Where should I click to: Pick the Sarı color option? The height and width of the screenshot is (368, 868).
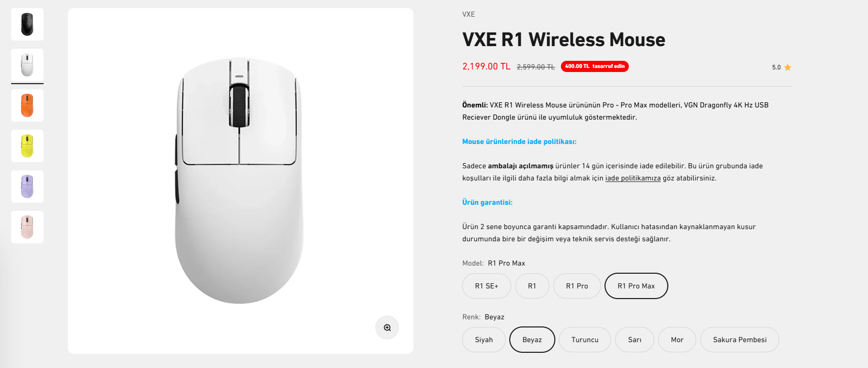(634, 340)
